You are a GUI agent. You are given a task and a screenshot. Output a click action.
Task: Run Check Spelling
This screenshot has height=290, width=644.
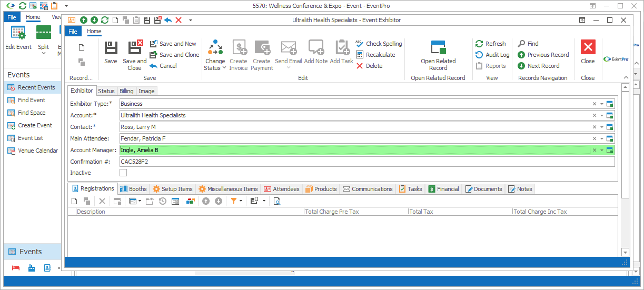[379, 44]
